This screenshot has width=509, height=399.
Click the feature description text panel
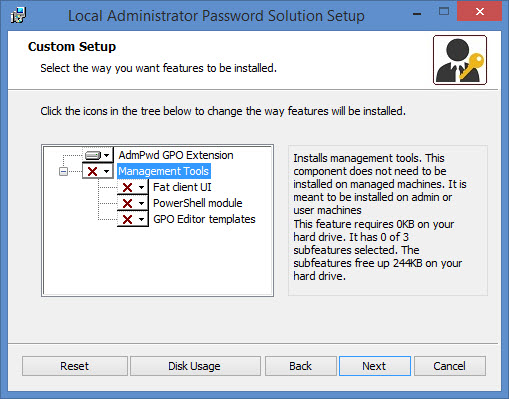(388, 220)
